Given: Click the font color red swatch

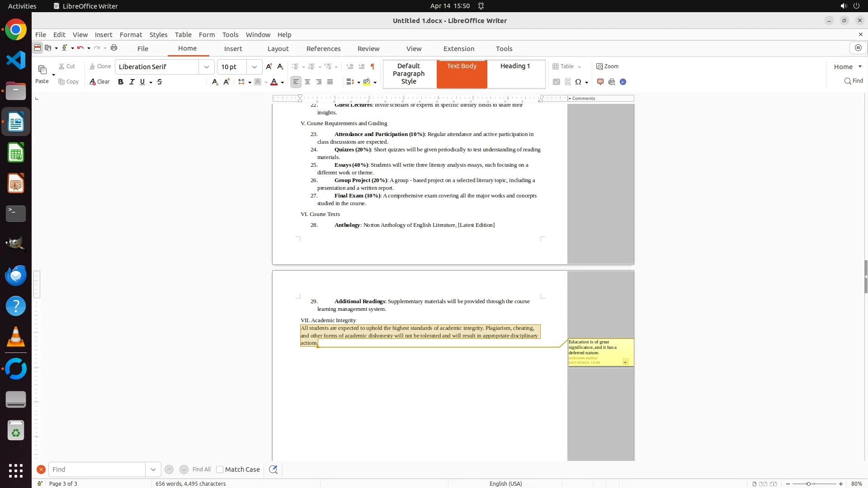Looking at the screenshot, I should click(274, 82).
